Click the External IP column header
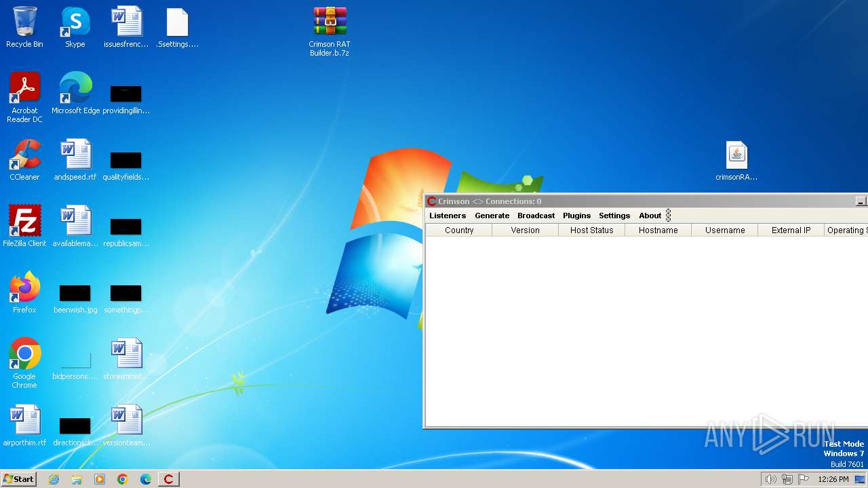 coord(791,230)
